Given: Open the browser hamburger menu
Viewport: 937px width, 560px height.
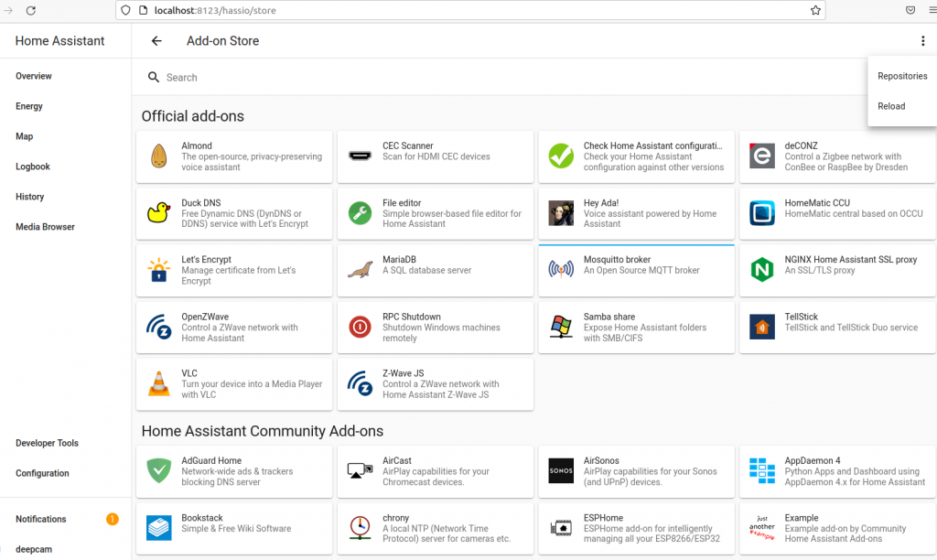Looking at the screenshot, I should click(932, 10).
